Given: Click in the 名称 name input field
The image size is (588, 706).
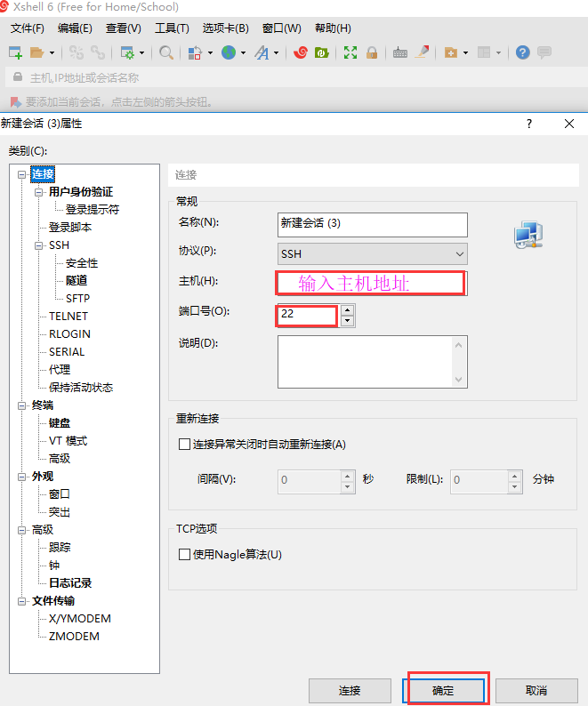Looking at the screenshot, I should coord(373,225).
